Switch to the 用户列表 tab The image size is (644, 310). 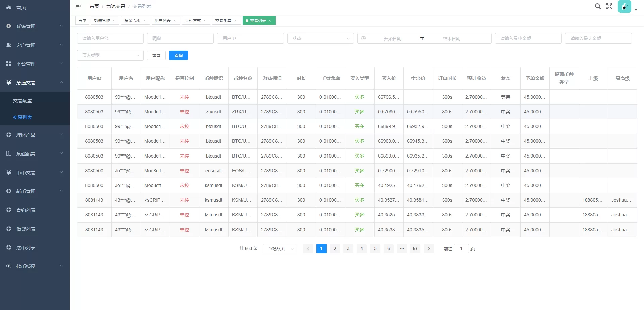click(163, 21)
